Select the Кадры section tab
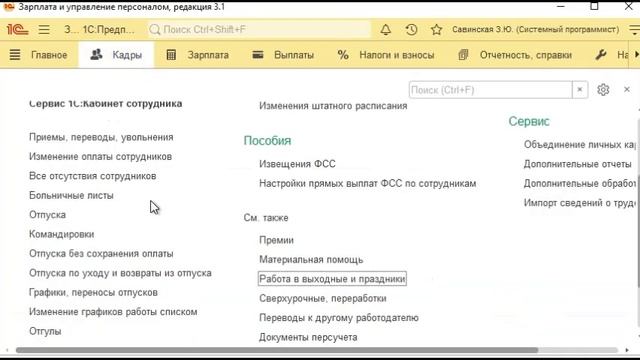Screen dimensions: 640x360 tap(116, 55)
